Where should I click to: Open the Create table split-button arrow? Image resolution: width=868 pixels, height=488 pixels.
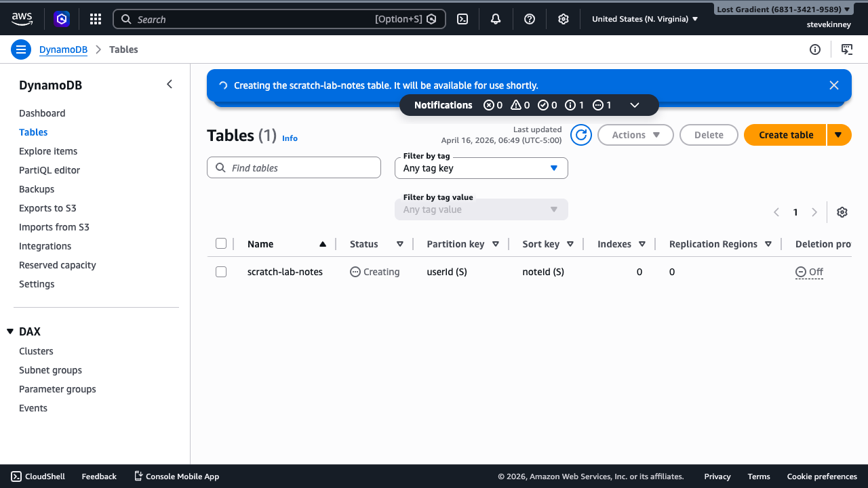[x=839, y=135]
